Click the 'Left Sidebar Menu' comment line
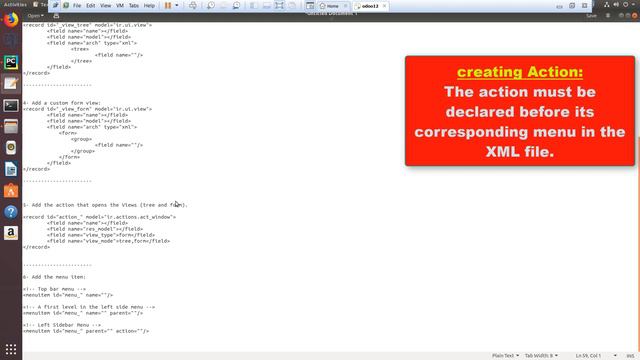 [62, 325]
